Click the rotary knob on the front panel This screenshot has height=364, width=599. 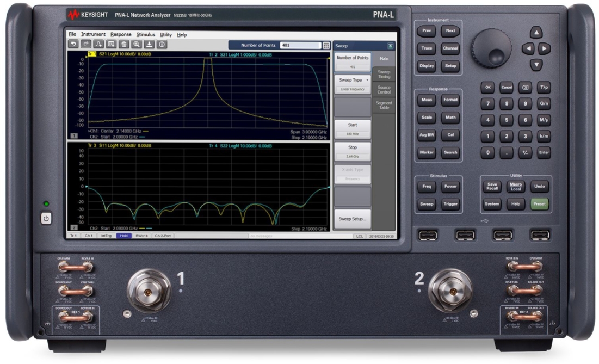tap(491, 48)
